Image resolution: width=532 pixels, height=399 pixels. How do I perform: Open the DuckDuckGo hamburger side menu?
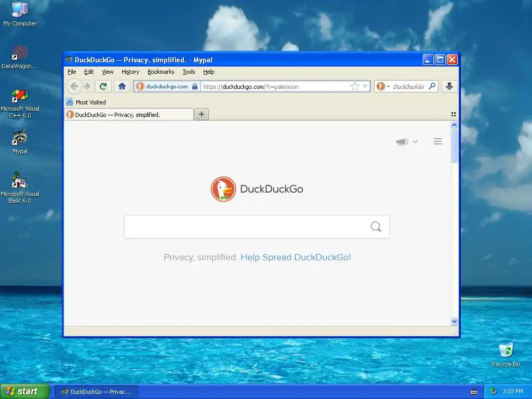pyautogui.click(x=437, y=141)
